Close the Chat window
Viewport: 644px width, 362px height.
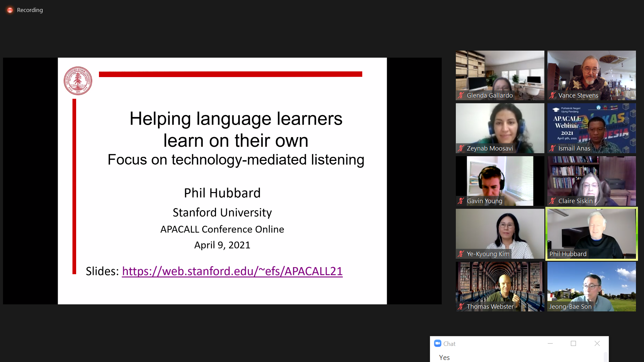tap(597, 343)
